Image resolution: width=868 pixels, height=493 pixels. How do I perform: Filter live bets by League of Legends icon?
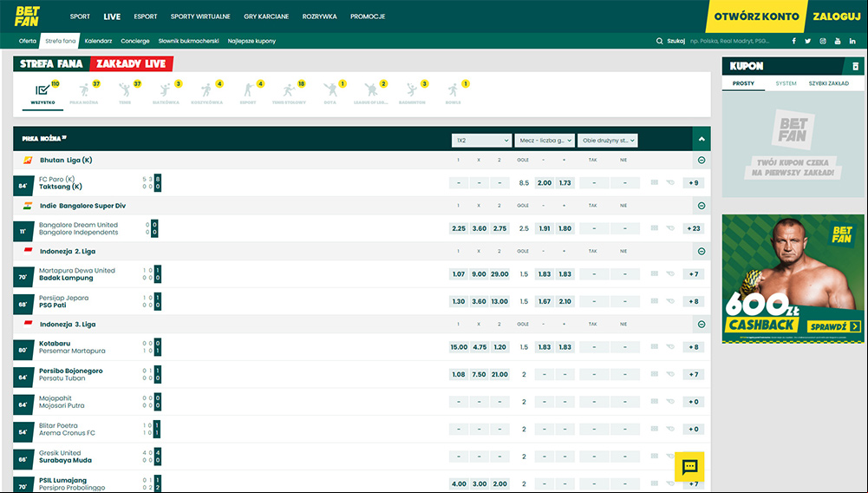tap(371, 90)
